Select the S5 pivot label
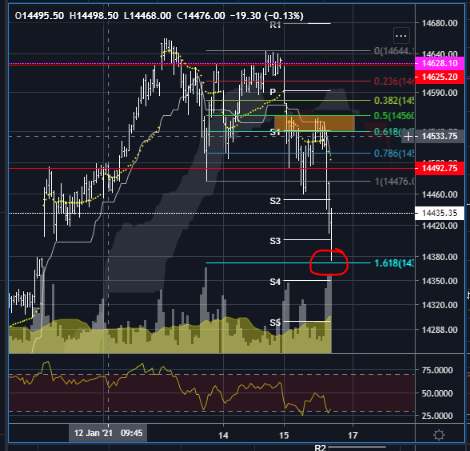Image resolution: width=470 pixels, height=451 pixels. point(275,323)
